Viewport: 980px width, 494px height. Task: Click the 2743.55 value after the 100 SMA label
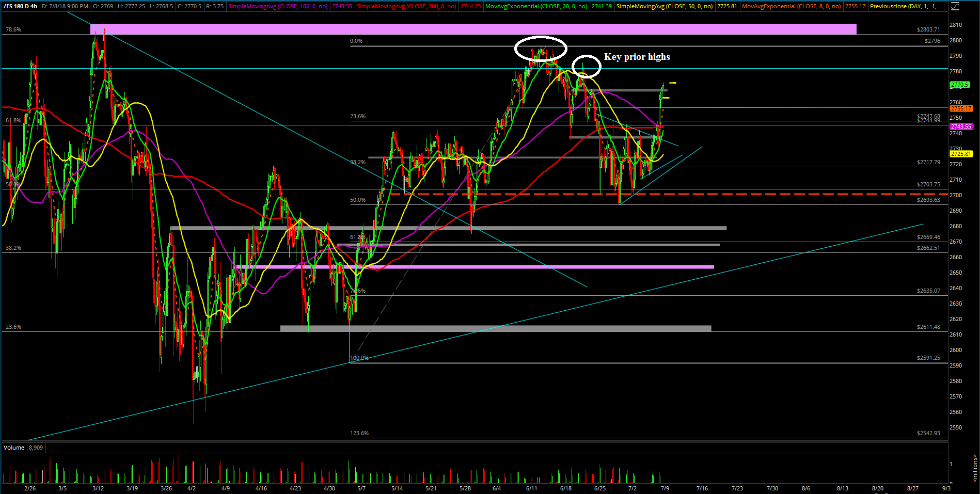(342, 6)
